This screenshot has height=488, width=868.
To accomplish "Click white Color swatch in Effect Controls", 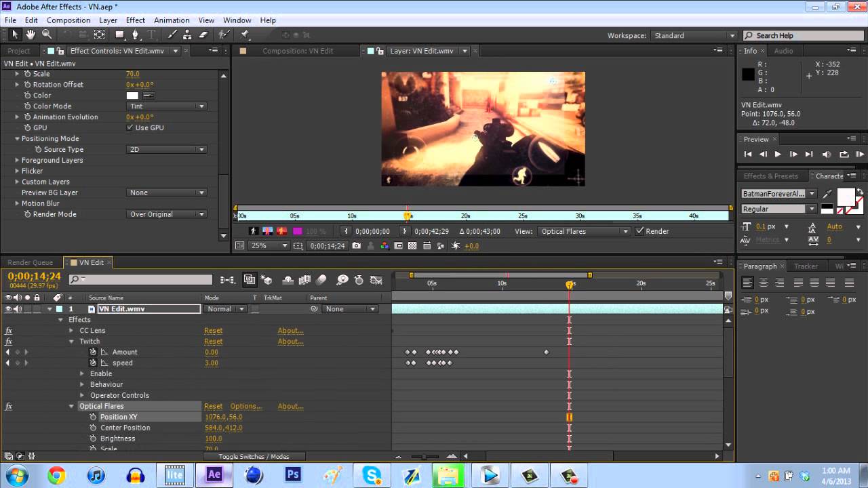I will (132, 96).
